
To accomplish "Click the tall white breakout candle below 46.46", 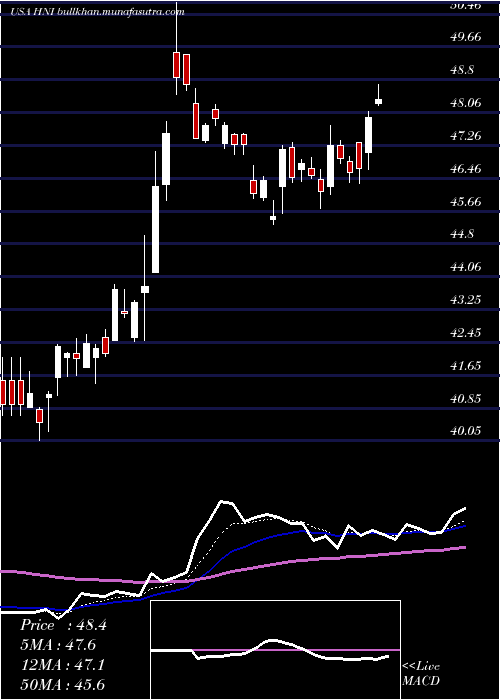I will tap(155, 229).
